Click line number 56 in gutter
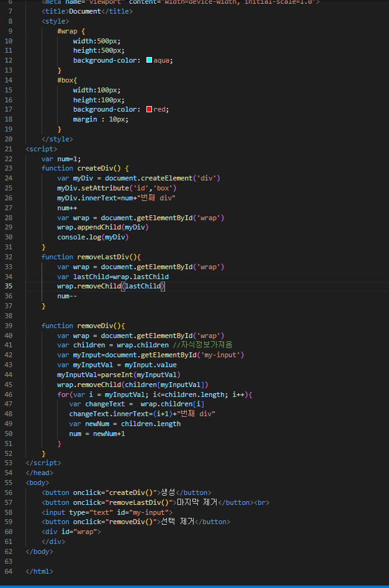 (x=8, y=492)
